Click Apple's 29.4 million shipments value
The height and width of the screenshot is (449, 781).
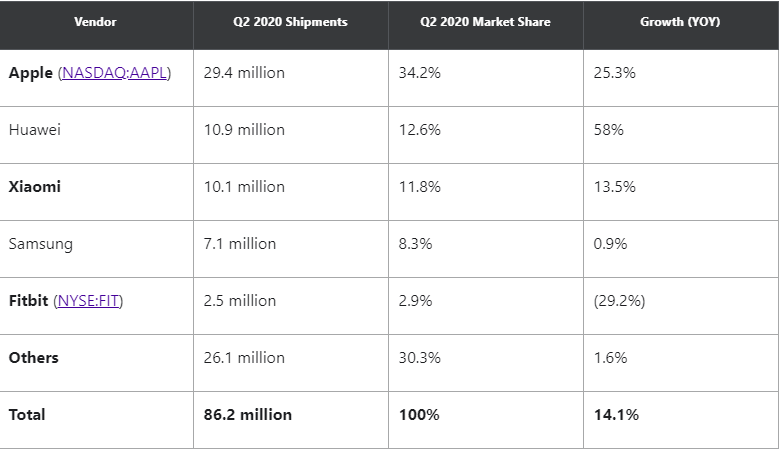pyautogui.click(x=243, y=73)
